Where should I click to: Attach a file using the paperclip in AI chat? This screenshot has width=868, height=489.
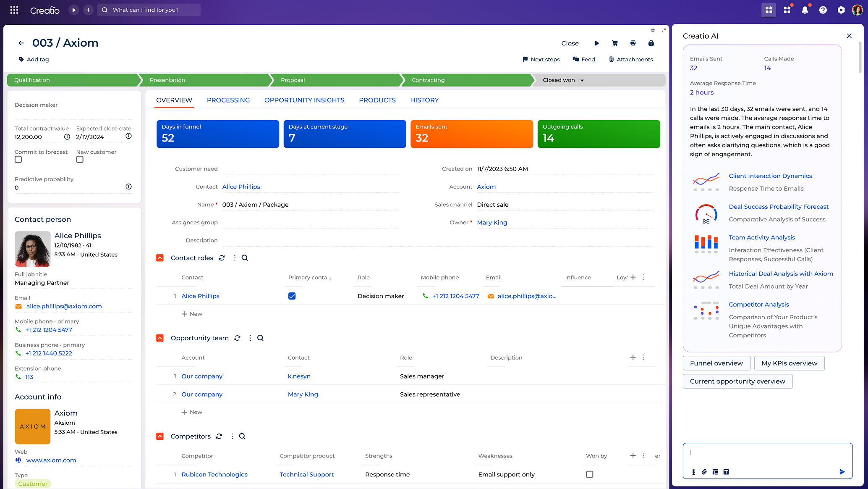click(704, 472)
